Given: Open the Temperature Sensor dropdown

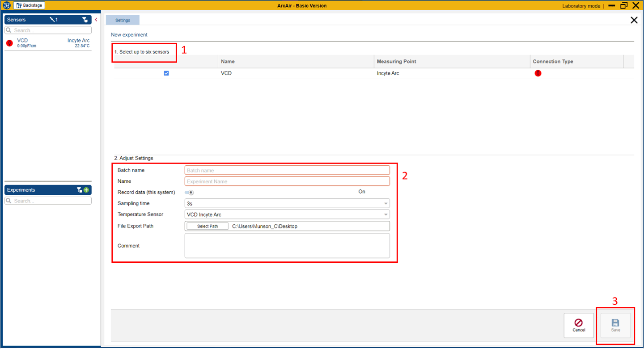Looking at the screenshot, I should [x=287, y=214].
